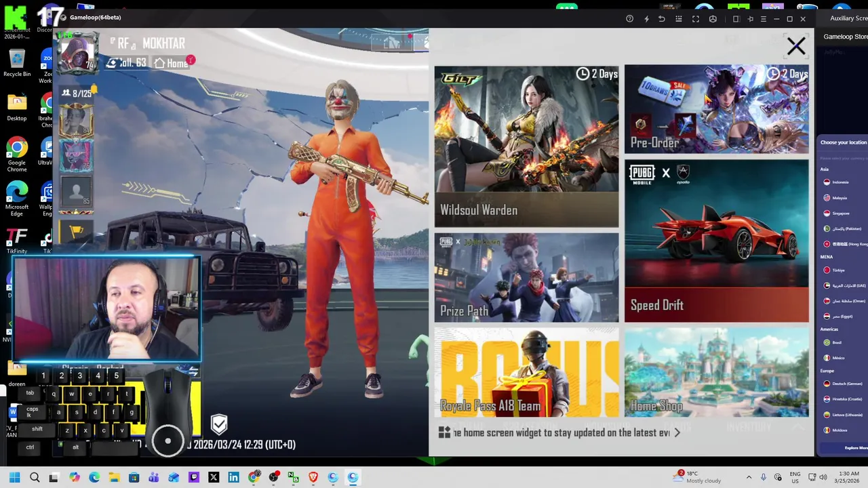Open the weather widget showing 18°C
The height and width of the screenshot is (488, 868).
[697, 477]
